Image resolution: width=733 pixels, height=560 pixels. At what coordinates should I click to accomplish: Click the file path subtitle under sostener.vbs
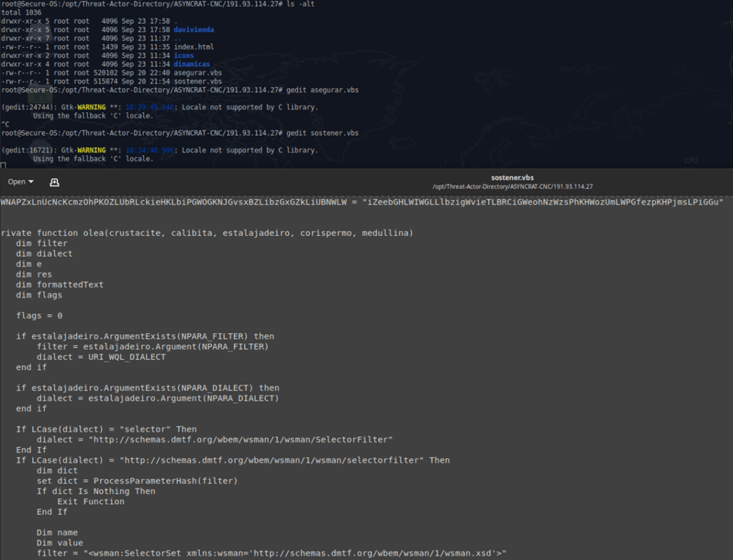pos(513,187)
